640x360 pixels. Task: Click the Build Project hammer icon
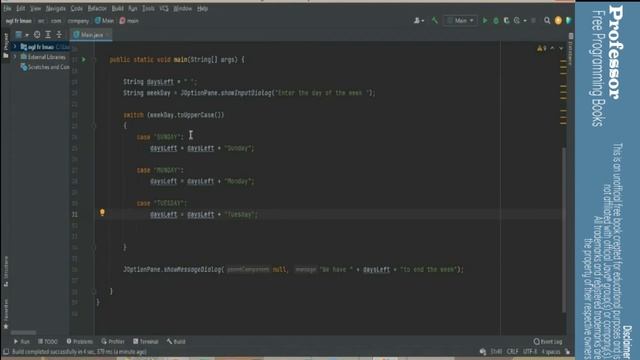click(x=435, y=20)
